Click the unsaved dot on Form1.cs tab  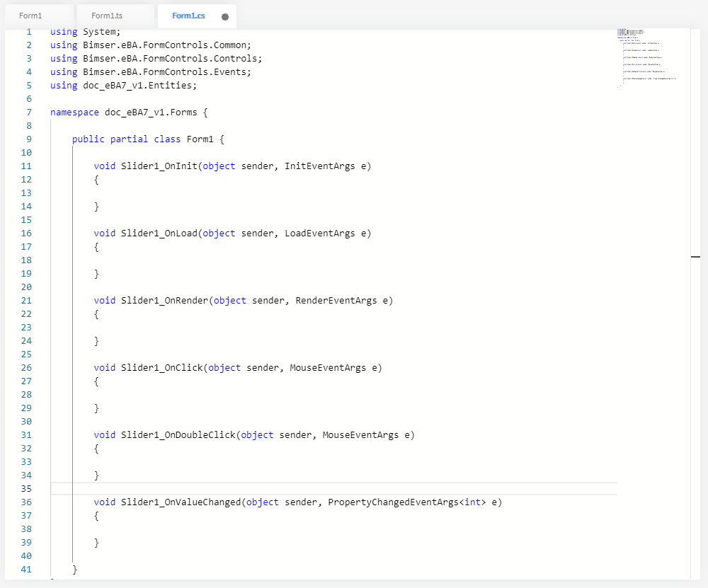[x=224, y=16]
